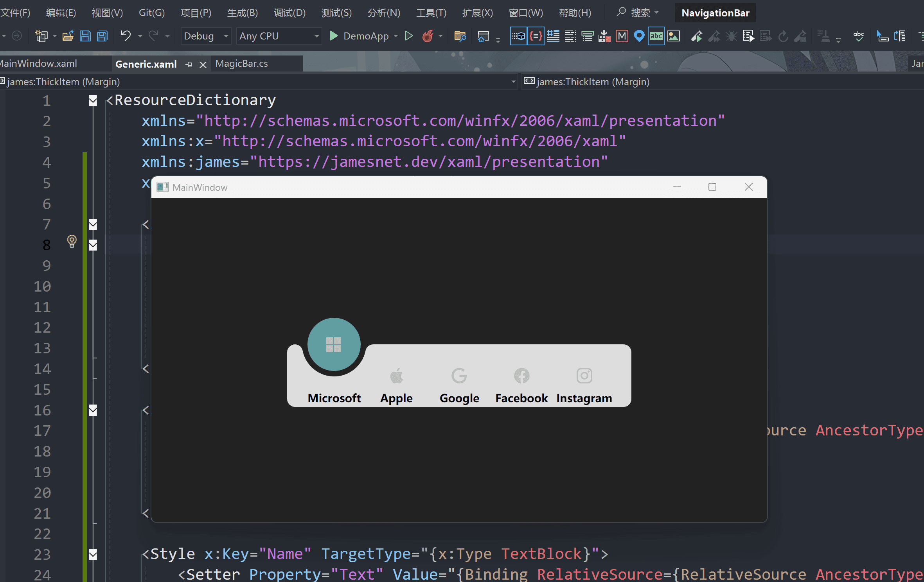Toggle the green abc highlighted toolbar button
The height and width of the screenshot is (582, 924).
tap(656, 36)
